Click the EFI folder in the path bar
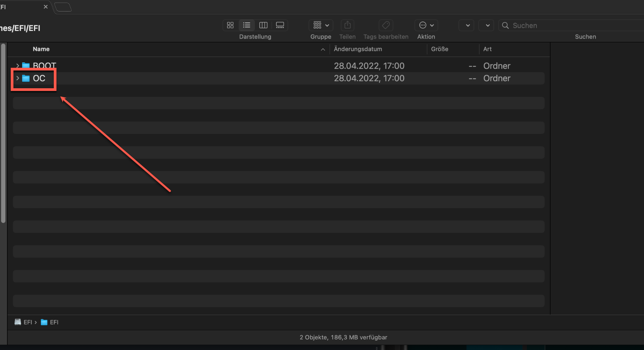 pos(50,322)
